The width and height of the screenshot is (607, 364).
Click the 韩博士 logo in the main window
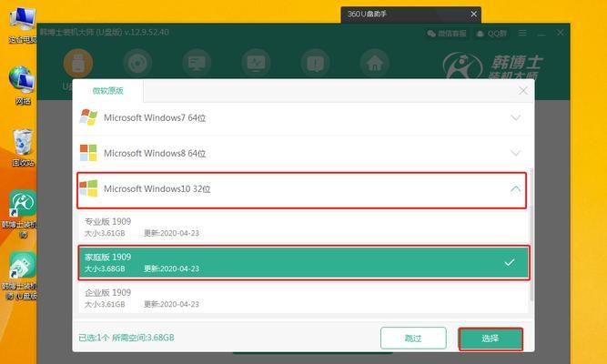click(x=492, y=66)
